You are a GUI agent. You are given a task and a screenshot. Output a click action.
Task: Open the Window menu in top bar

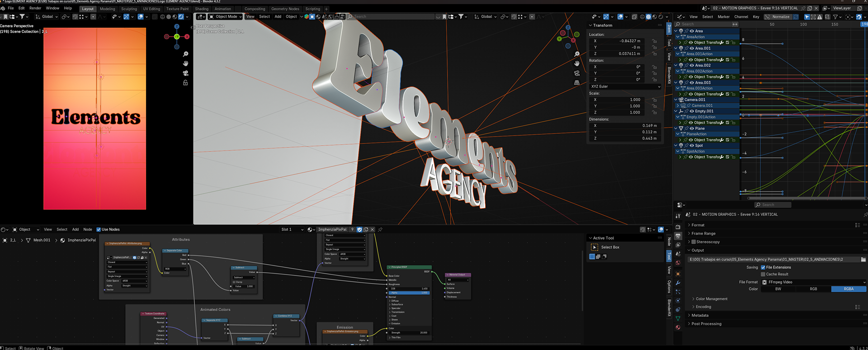pyautogui.click(x=52, y=8)
